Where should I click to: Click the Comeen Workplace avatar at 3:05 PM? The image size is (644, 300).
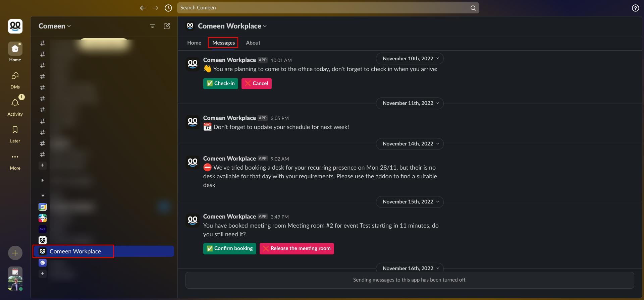(x=193, y=122)
